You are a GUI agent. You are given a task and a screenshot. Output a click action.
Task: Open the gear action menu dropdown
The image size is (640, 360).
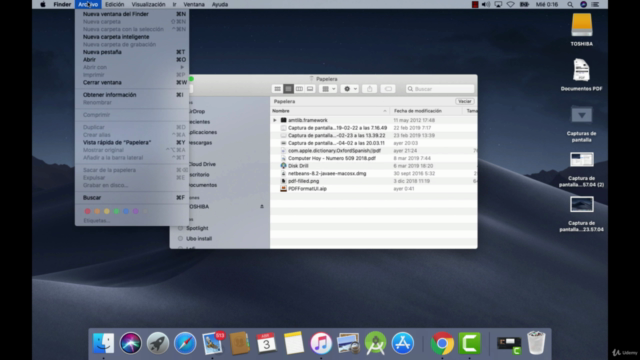[x=350, y=89]
